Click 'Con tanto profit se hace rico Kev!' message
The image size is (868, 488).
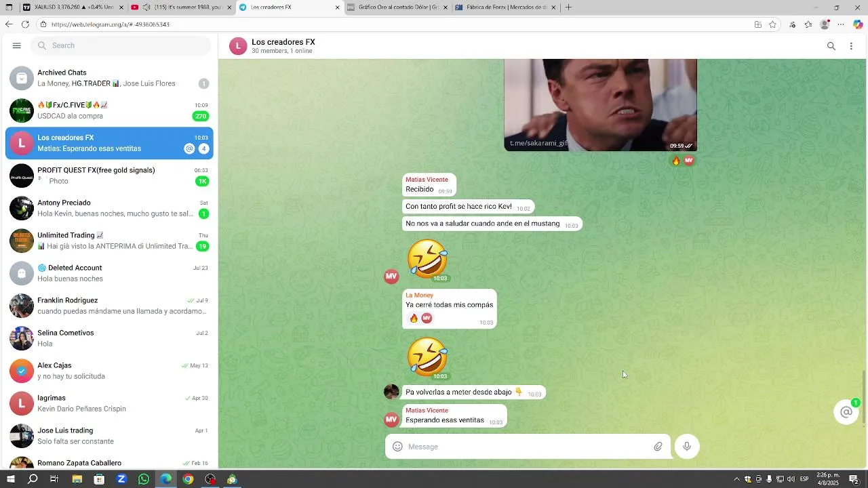468,207
